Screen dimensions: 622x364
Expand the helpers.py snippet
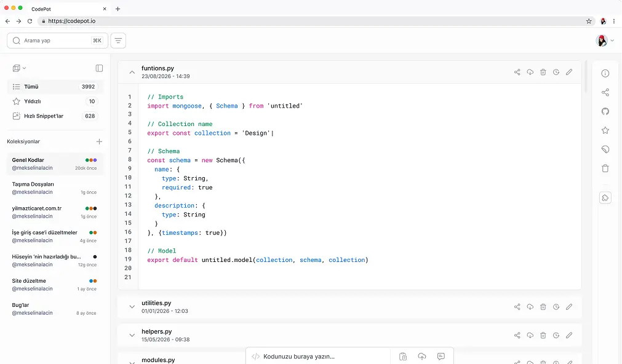(132, 335)
